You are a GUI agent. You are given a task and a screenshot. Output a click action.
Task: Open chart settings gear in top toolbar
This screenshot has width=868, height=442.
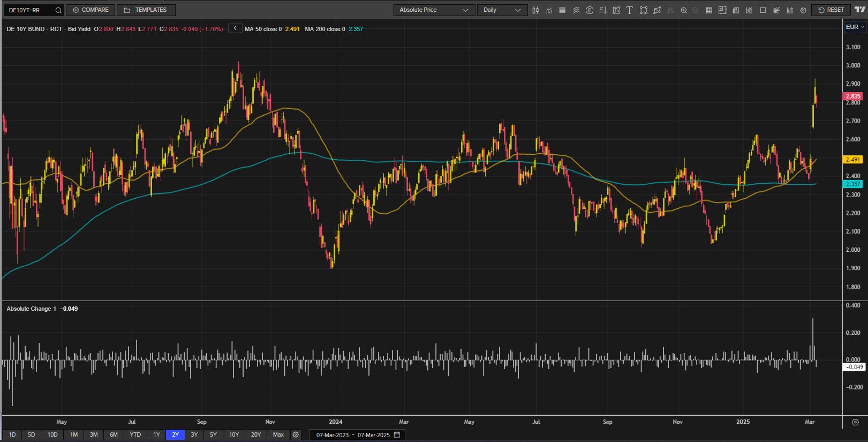(x=803, y=10)
